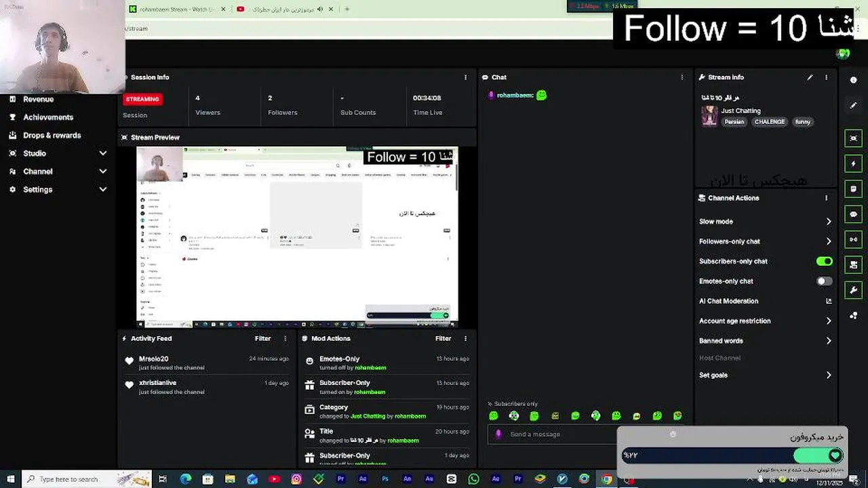Click the funny stream tag
868x488 pixels.
[803, 122]
